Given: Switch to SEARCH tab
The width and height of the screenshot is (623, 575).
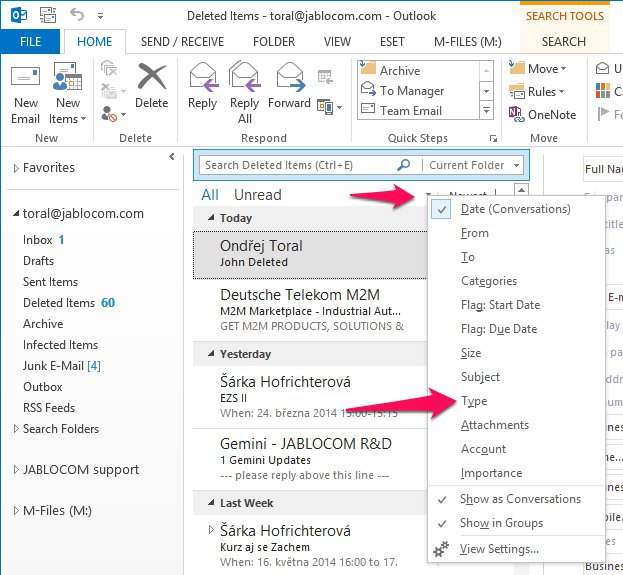Looking at the screenshot, I should point(564,41).
